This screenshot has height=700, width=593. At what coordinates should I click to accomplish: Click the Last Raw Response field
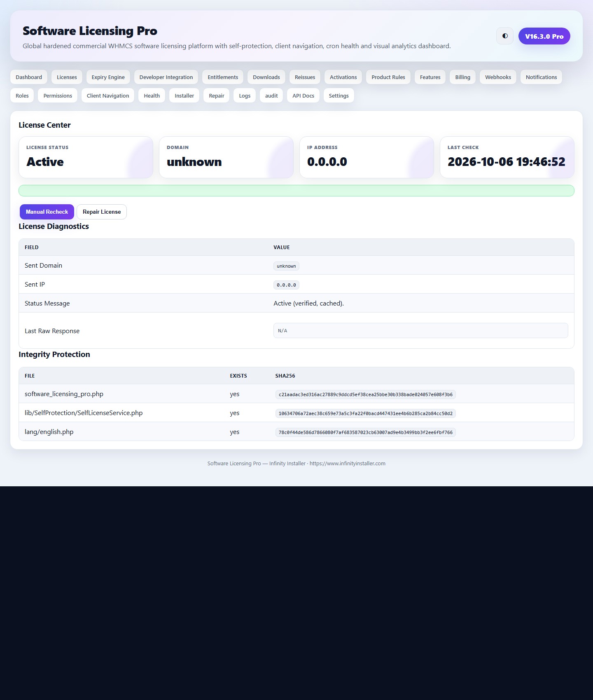pyautogui.click(x=421, y=331)
